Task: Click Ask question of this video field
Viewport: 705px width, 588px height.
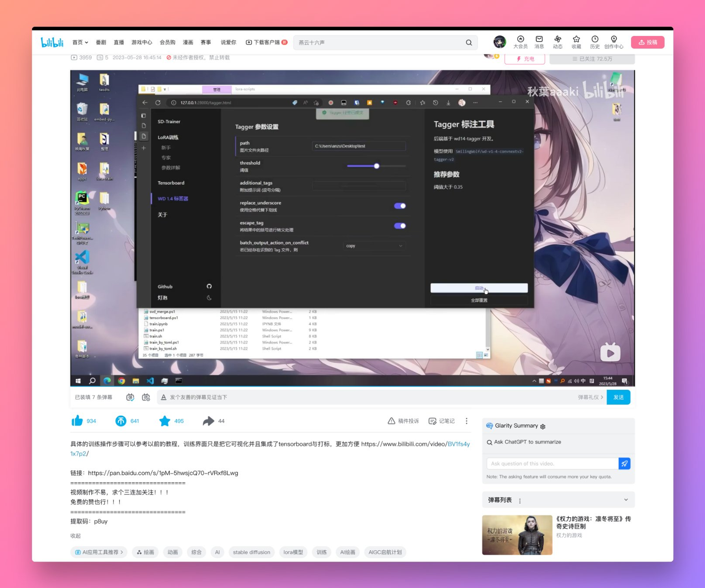Action: point(552,464)
